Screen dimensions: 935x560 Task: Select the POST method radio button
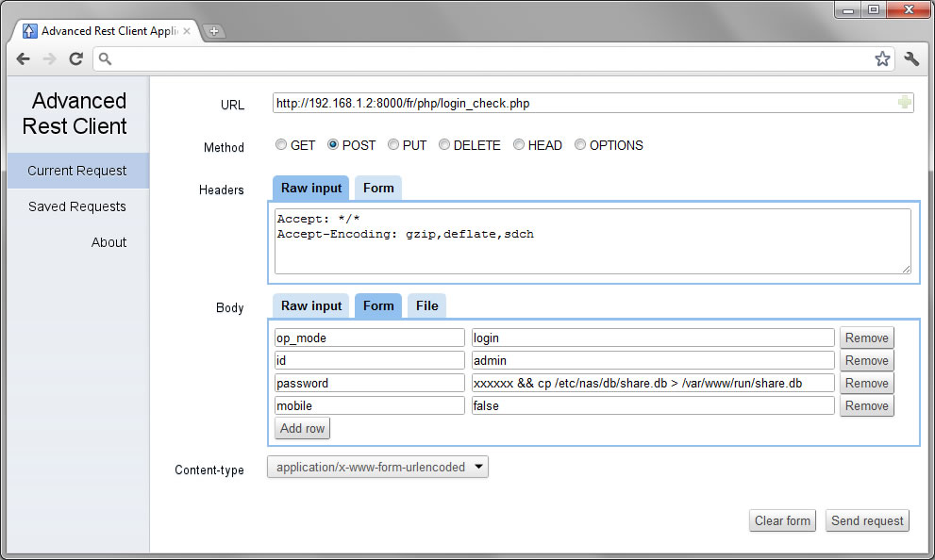click(333, 145)
